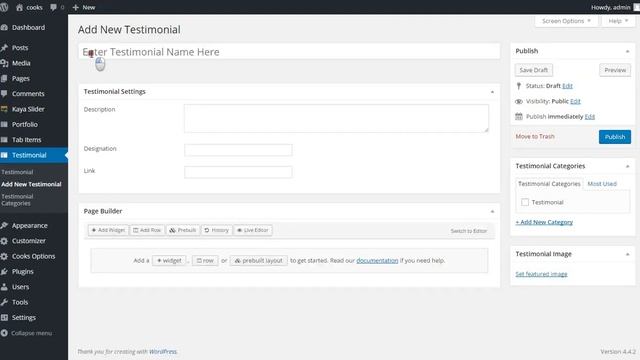Click the Add Row toolbar button
The image size is (640, 360).
tap(147, 230)
